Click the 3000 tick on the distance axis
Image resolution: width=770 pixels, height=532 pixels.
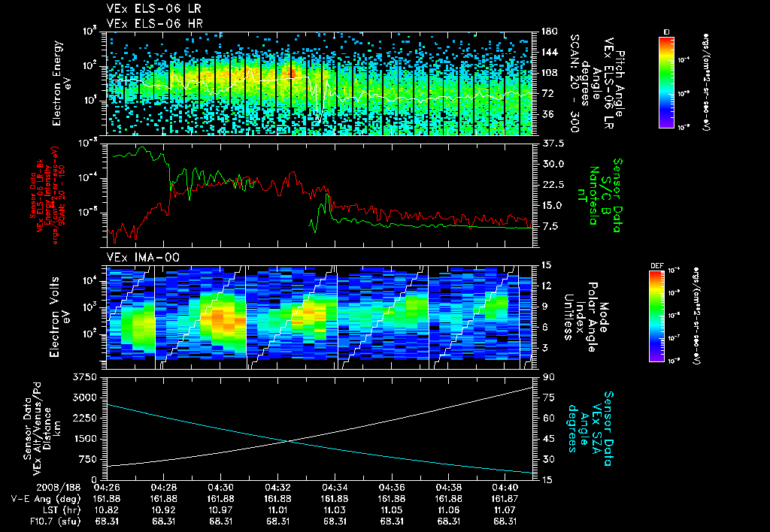click(83, 397)
